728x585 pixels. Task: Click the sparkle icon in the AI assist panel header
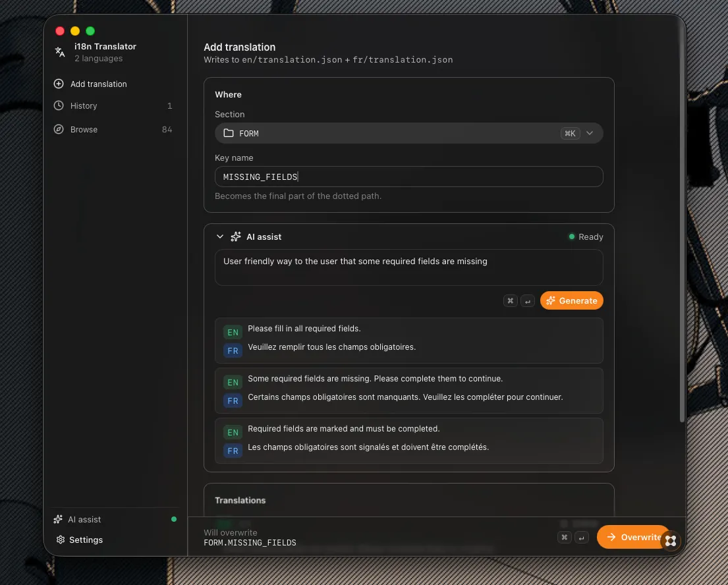pyautogui.click(x=236, y=237)
